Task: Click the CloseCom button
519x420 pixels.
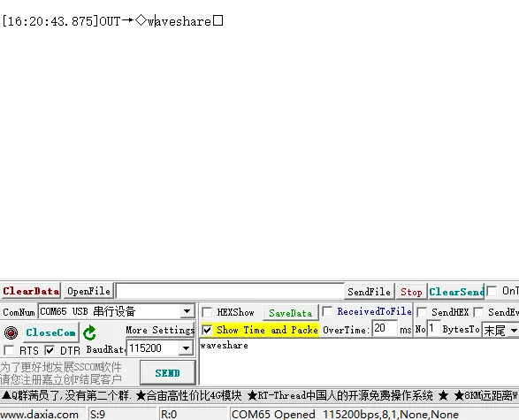Action: pyautogui.click(x=51, y=332)
